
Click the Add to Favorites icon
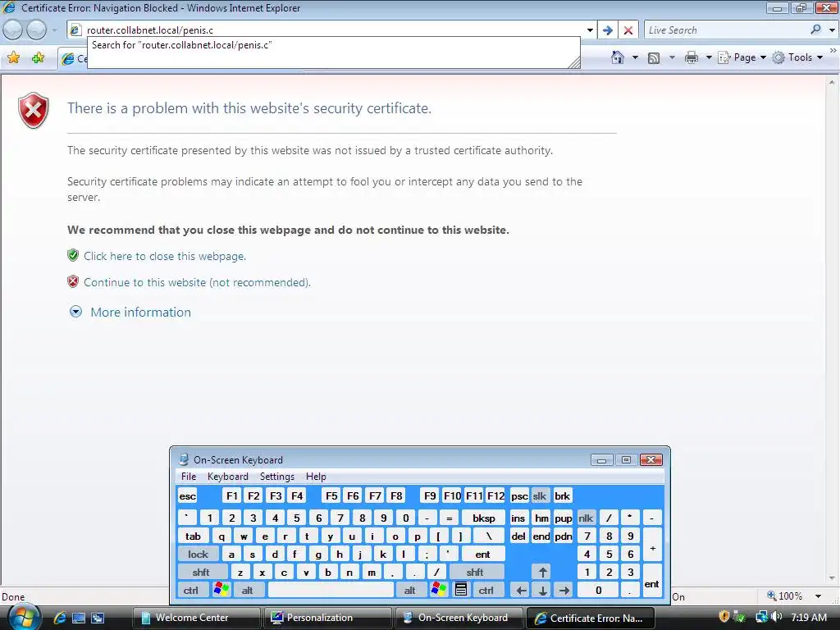pyautogui.click(x=38, y=57)
